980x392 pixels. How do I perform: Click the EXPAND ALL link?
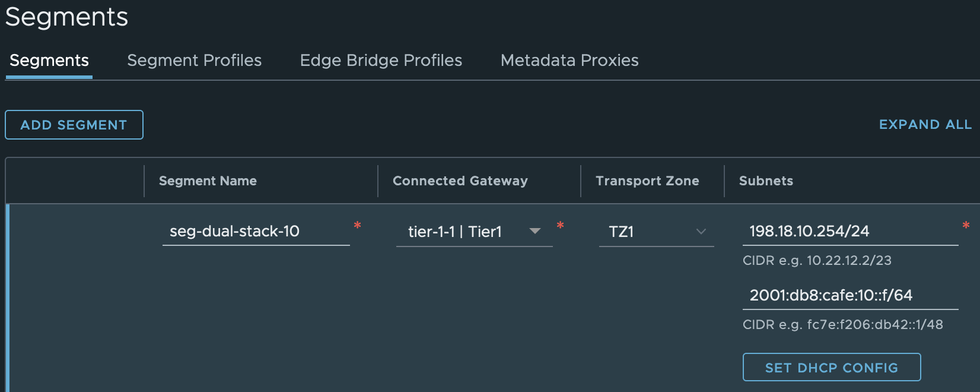pos(925,125)
